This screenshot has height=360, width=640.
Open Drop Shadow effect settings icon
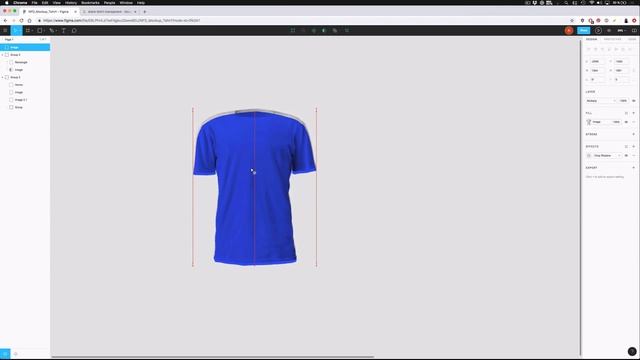pyautogui.click(x=589, y=156)
